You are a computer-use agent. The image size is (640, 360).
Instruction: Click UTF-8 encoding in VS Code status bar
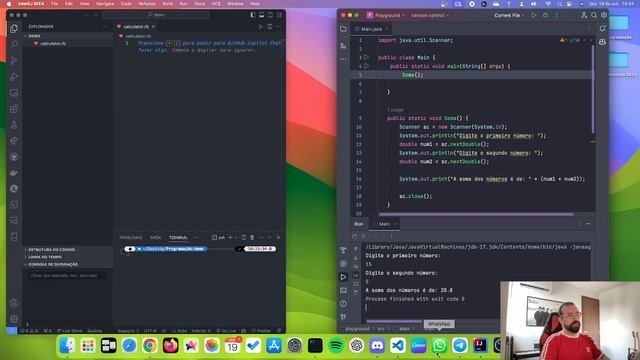pos(150,331)
